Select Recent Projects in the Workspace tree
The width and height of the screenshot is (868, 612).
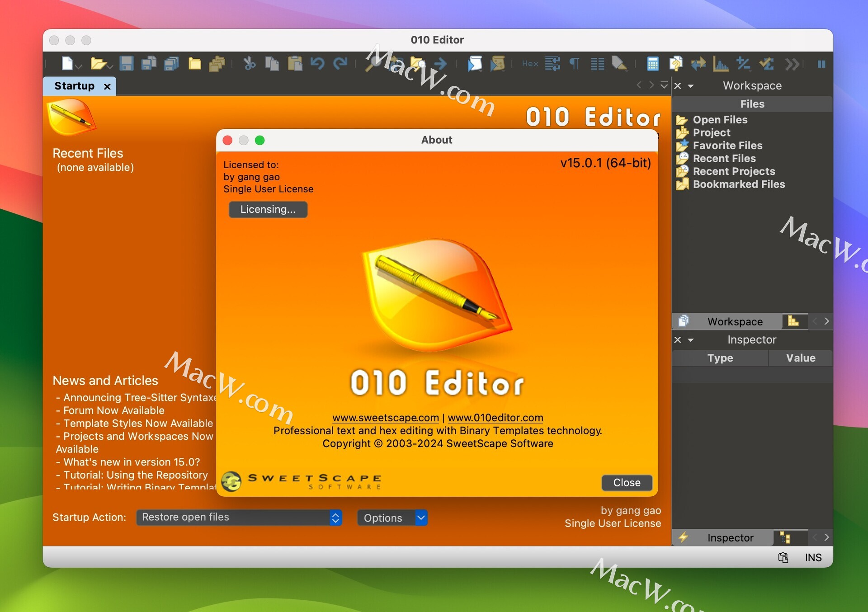coord(734,171)
